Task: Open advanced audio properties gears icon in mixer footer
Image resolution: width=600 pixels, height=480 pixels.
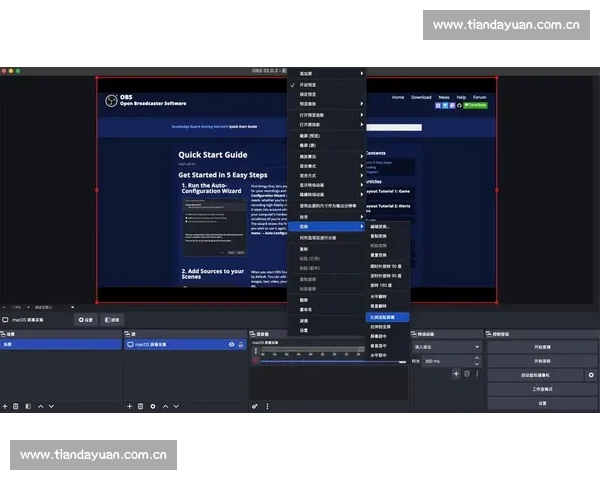Action: (254, 406)
